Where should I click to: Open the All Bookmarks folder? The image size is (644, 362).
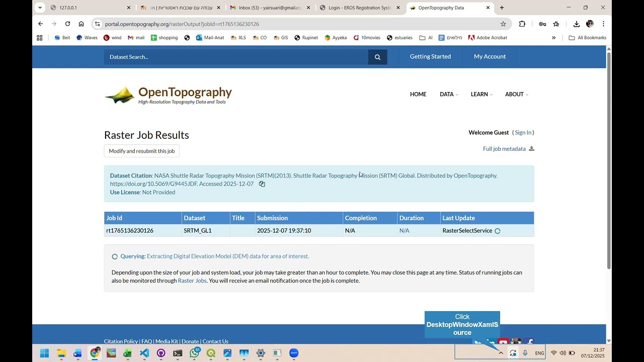(x=587, y=38)
